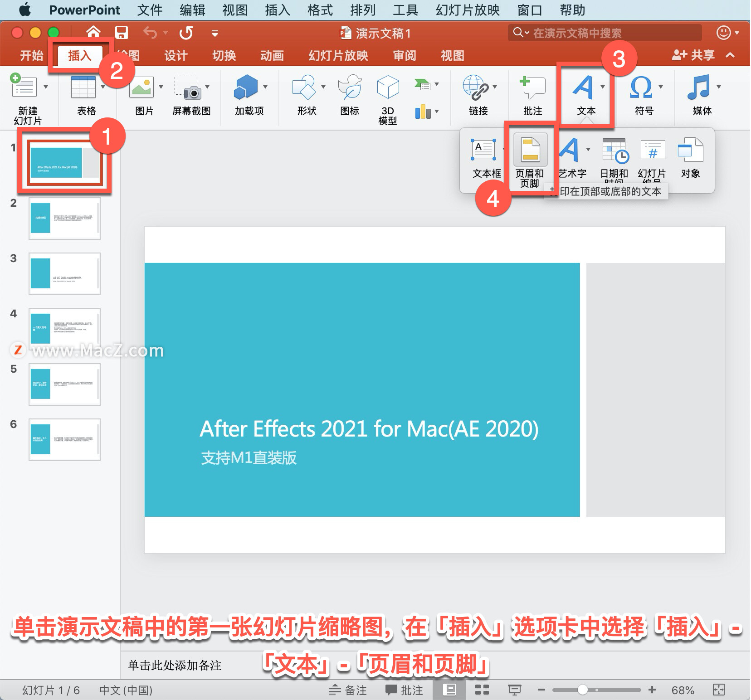Viewport: 751px width, 700px height.
Task: Expand the Symbol (符号) dropdown arrow
Action: [661, 87]
